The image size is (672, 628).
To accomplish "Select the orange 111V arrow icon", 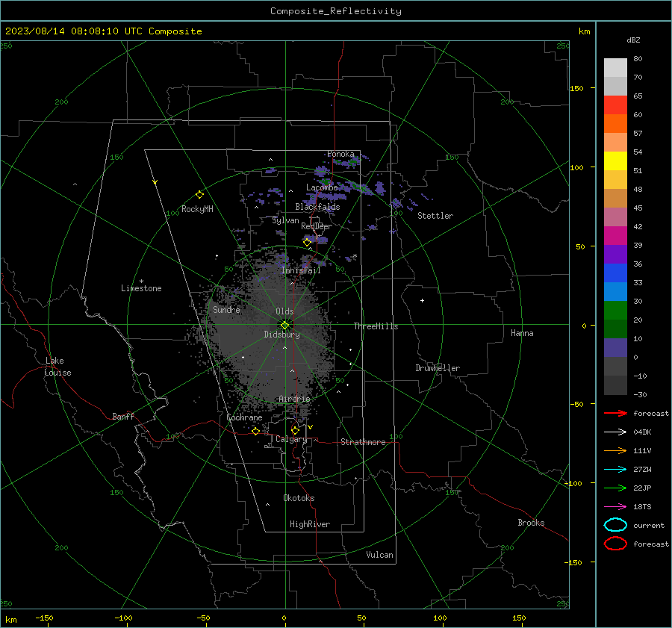I will coord(615,450).
